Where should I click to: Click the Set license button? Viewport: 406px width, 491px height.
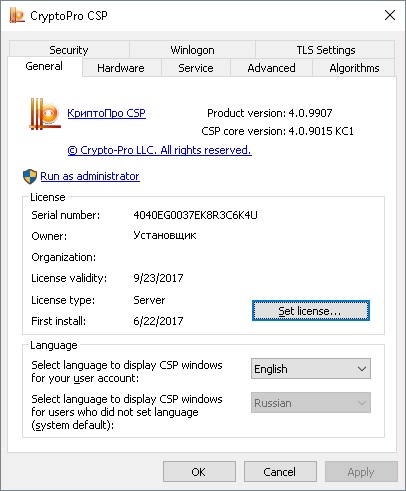tap(311, 311)
